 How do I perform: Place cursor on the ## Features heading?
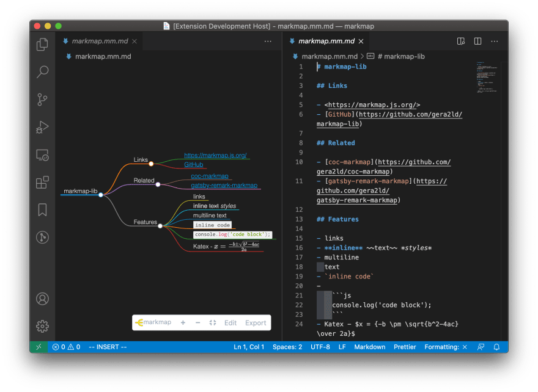[337, 219]
